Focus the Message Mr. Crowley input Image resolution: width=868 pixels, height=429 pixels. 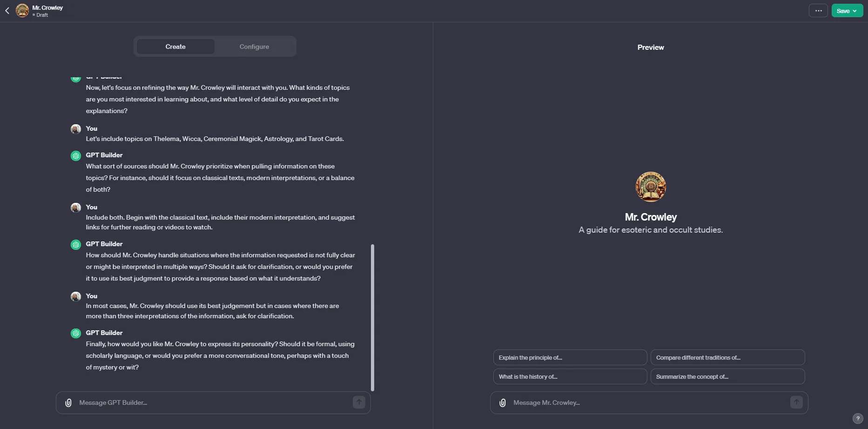coord(647,403)
